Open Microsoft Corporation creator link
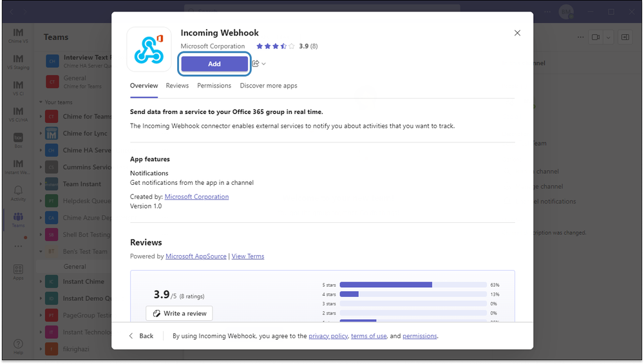This screenshot has height=364, width=644. click(196, 196)
